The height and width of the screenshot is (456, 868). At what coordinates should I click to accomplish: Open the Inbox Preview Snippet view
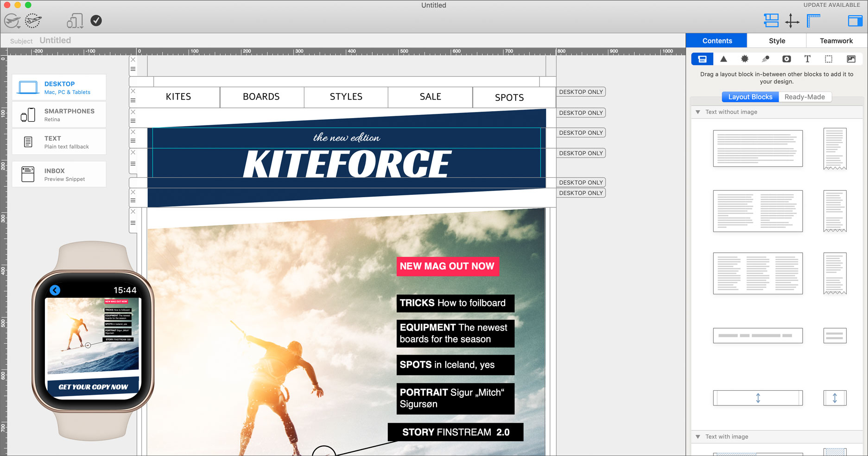point(59,175)
